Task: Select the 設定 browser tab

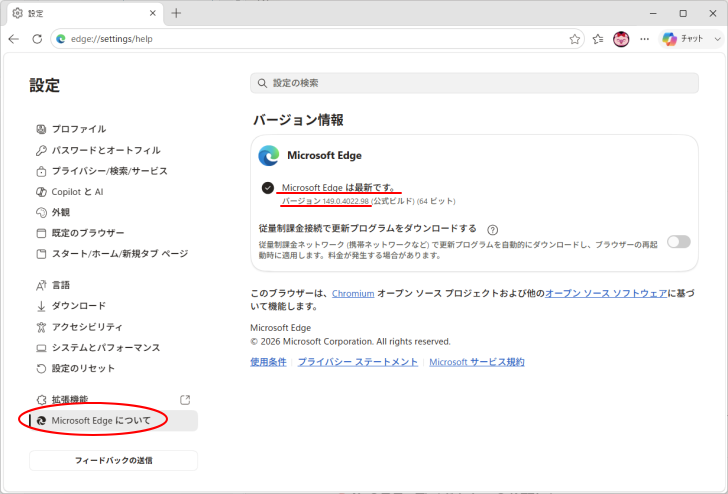Action: (85, 13)
